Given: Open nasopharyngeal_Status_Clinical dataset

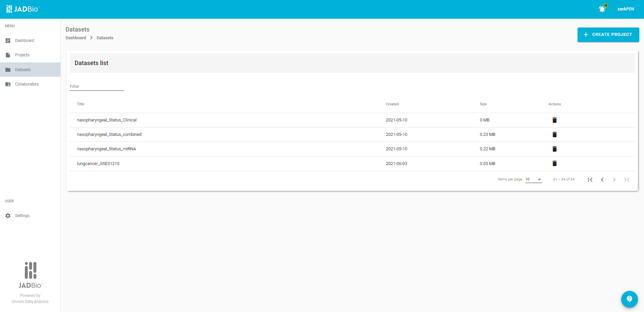Looking at the screenshot, I should point(107,120).
